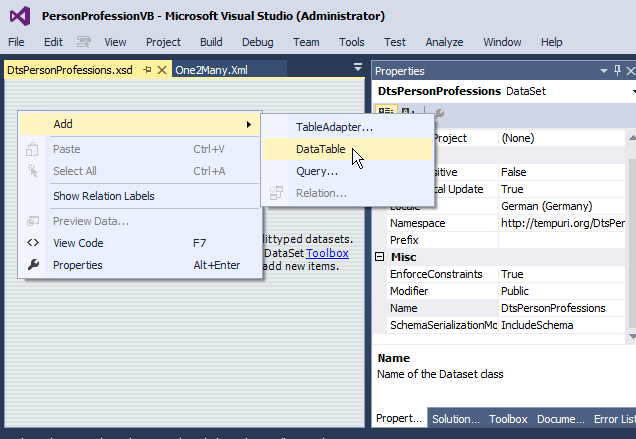Viewport: 636px width, 439px height.
Task: Switch to the Document Outline bottom tab
Action: [x=561, y=419]
